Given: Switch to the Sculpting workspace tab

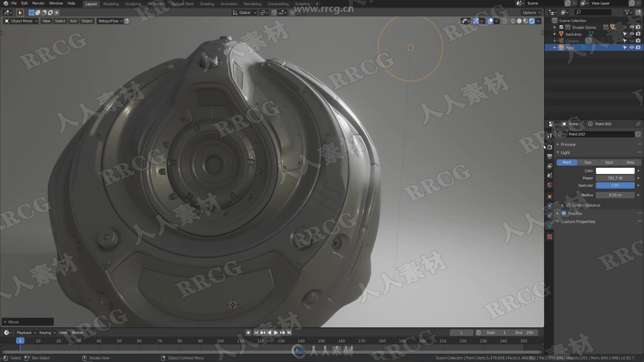Looking at the screenshot, I should 133,4.
